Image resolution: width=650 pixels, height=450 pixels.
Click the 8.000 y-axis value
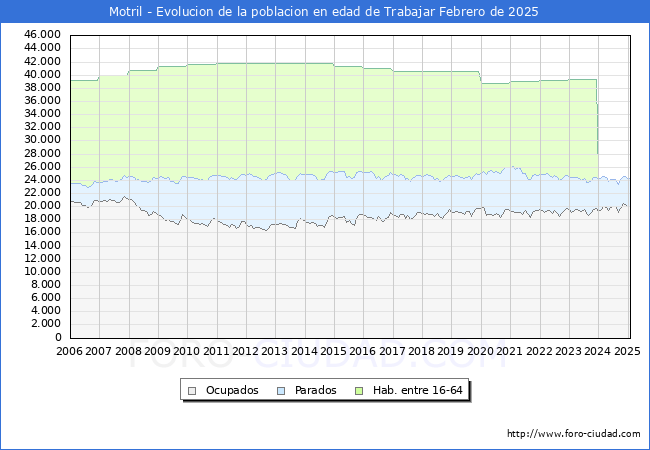point(46,284)
